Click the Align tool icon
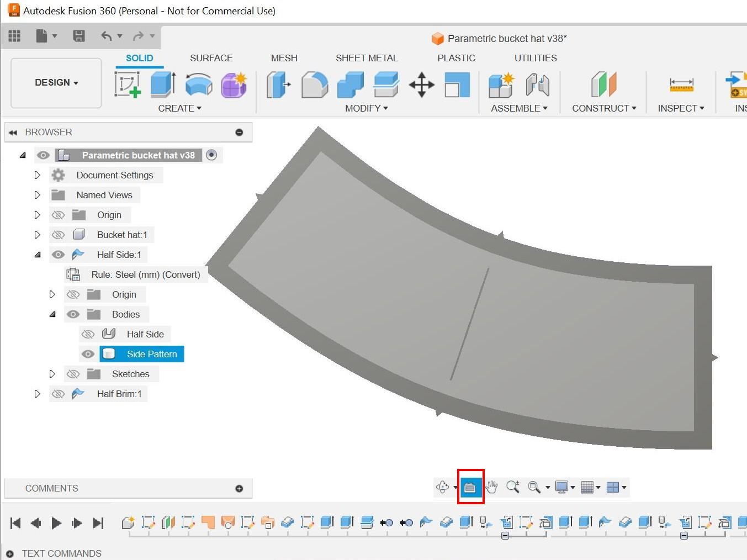 coord(457,84)
